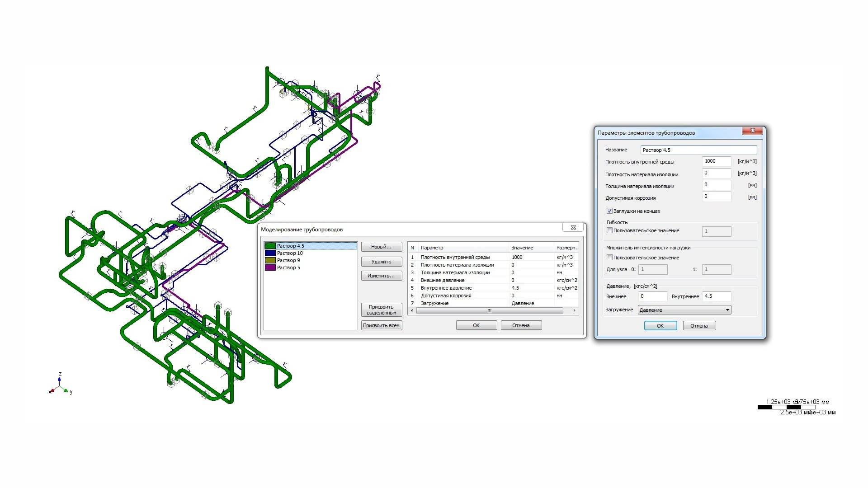Click the Удалить button
This screenshot has width=868, height=488.
(382, 262)
